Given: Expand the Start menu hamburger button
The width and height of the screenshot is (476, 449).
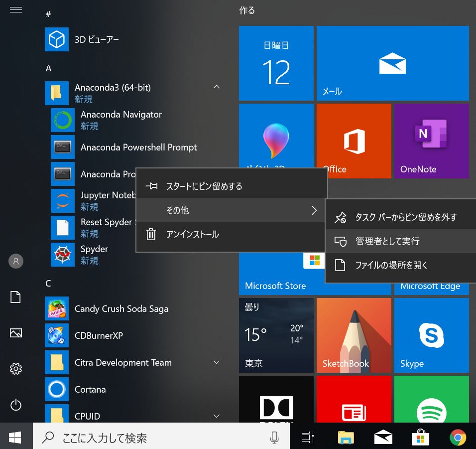Looking at the screenshot, I should coord(16,10).
